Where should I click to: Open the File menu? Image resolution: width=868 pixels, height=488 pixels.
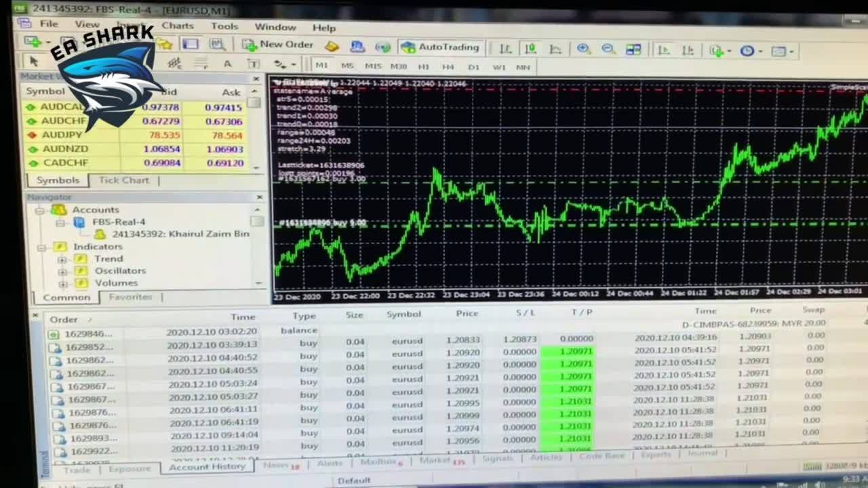point(49,24)
